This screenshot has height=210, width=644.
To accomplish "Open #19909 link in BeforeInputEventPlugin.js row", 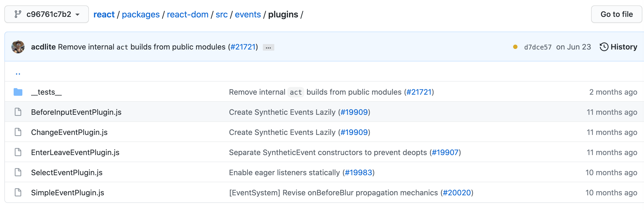I will [x=354, y=112].
